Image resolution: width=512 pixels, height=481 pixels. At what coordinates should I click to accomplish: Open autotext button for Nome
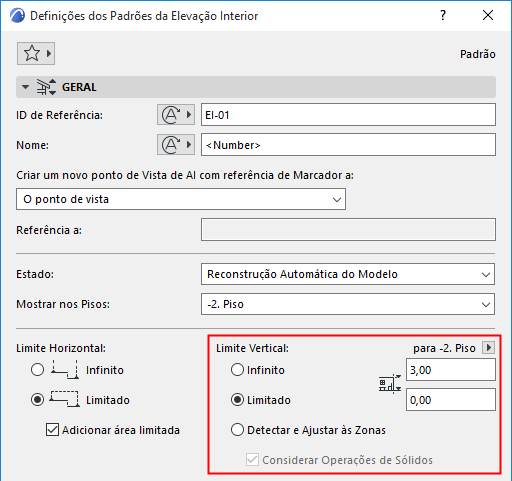pyautogui.click(x=176, y=144)
